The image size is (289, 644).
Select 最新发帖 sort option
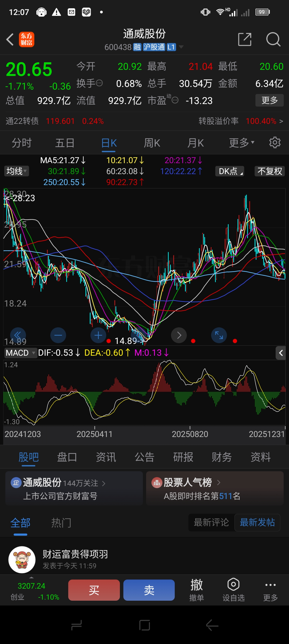257,522
